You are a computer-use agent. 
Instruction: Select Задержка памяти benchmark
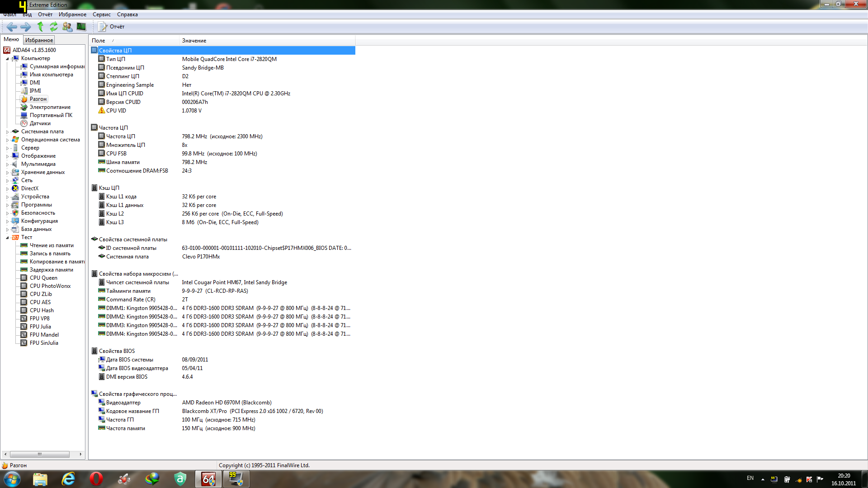pyautogui.click(x=52, y=270)
